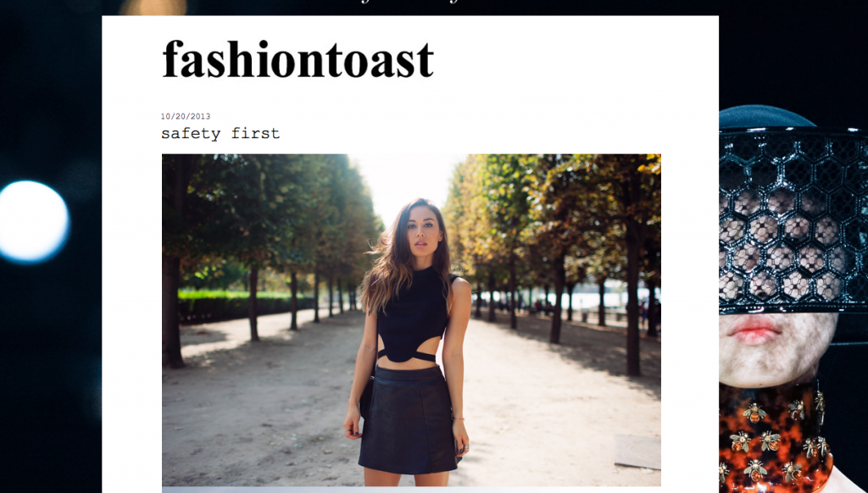Image resolution: width=868 pixels, height=493 pixels.
Task: Click the bracelet on the woman's wrist
Action: point(458,418)
